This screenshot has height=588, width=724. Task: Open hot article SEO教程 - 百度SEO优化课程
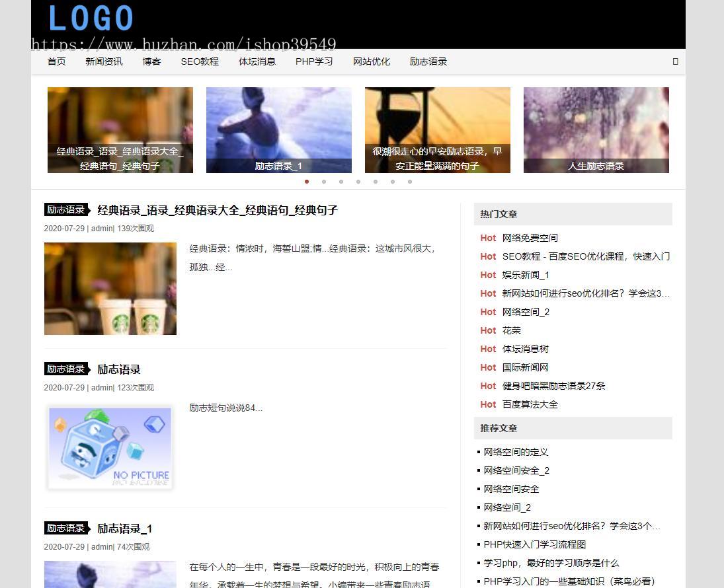(x=586, y=256)
